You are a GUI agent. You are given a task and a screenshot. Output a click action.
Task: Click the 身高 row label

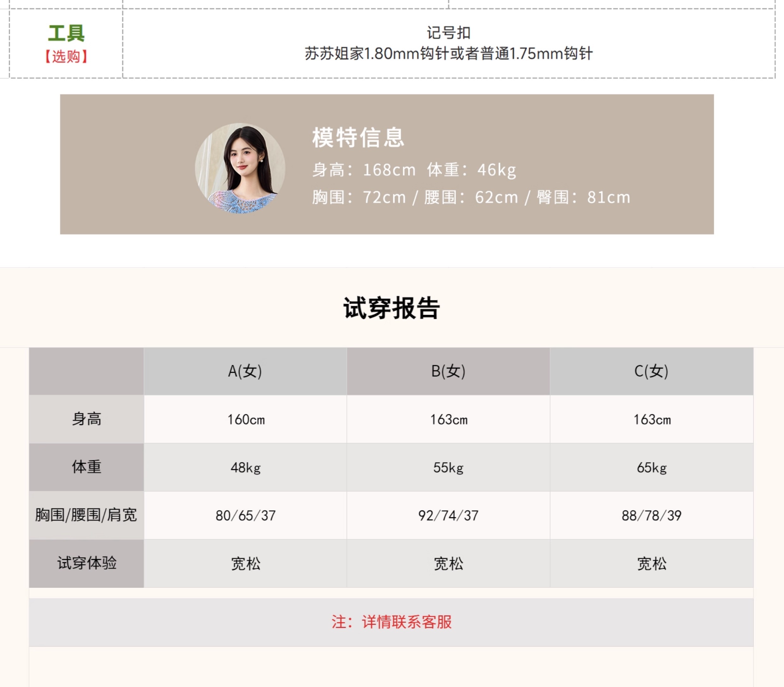click(x=87, y=419)
